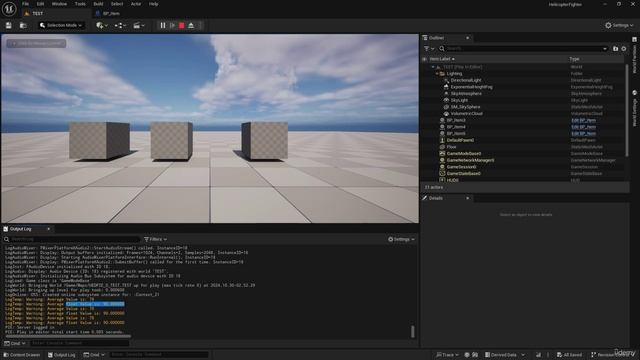Open the Actor menu
The image size is (640, 360).
(x=136, y=4)
